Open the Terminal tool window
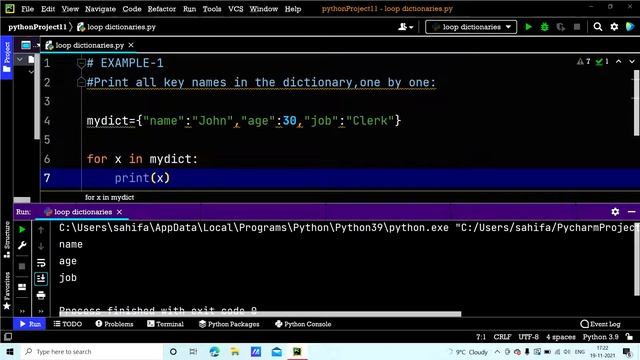640x360 pixels. coord(165,324)
